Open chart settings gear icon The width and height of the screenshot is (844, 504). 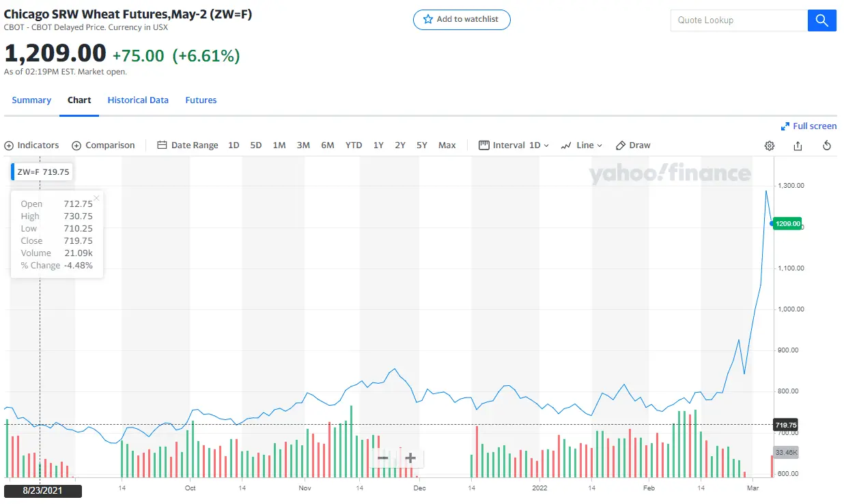770,145
